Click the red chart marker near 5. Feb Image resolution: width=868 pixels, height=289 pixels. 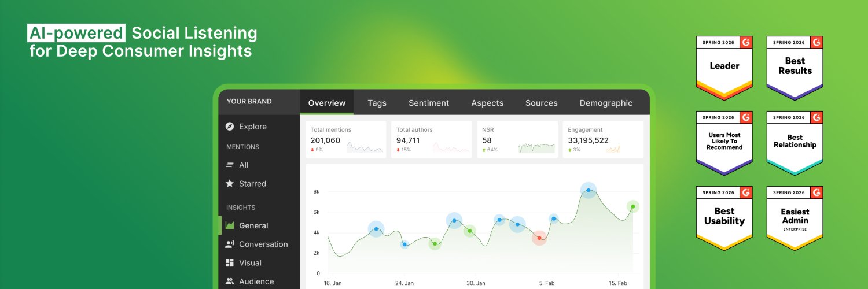click(x=539, y=238)
